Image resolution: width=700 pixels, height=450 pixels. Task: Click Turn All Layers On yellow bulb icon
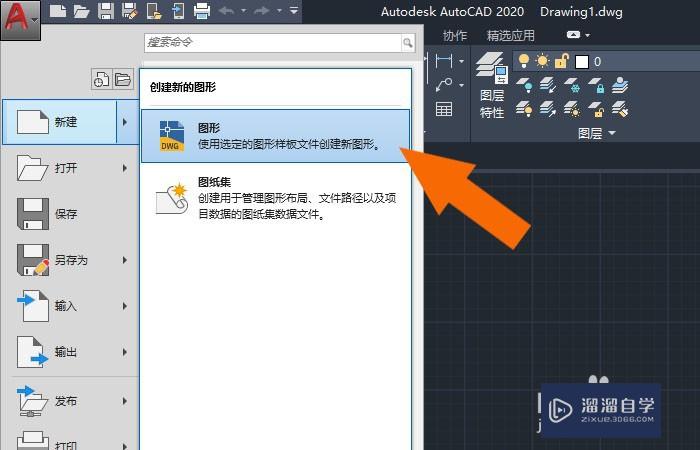point(524,108)
